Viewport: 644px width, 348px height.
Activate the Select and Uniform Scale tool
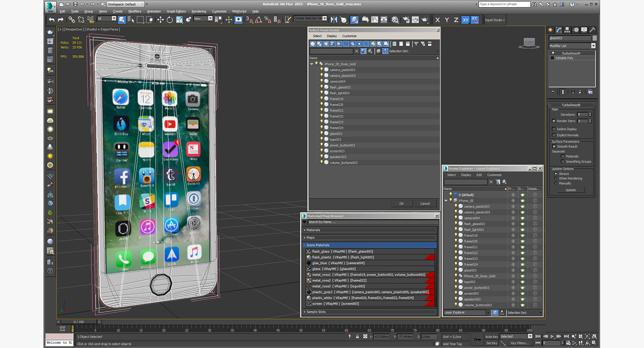click(x=179, y=20)
